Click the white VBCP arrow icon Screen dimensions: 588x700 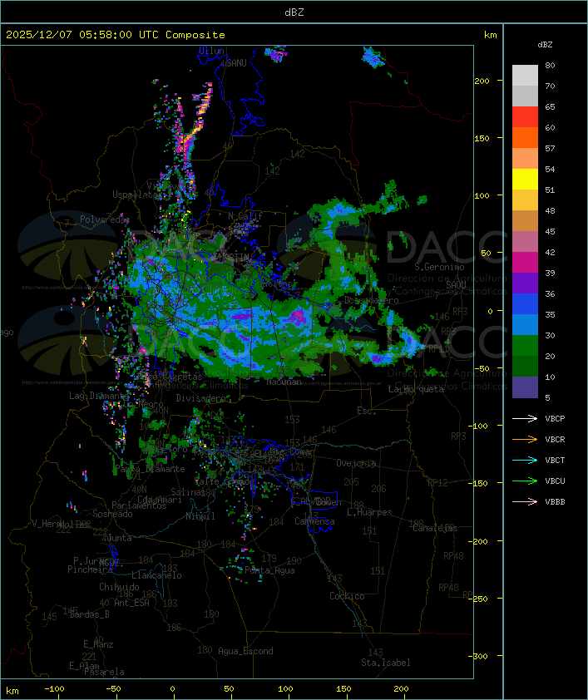click(x=525, y=418)
